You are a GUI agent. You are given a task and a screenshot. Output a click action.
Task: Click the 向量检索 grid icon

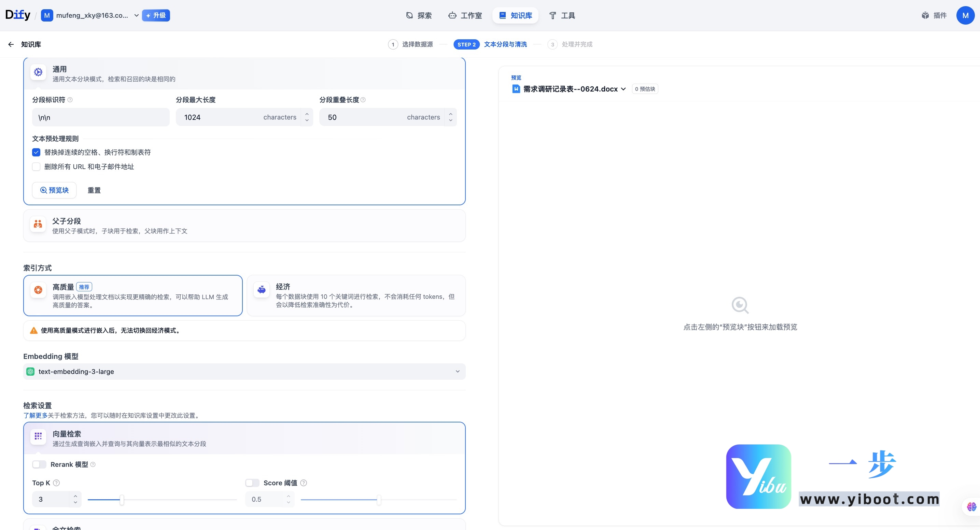click(x=38, y=437)
